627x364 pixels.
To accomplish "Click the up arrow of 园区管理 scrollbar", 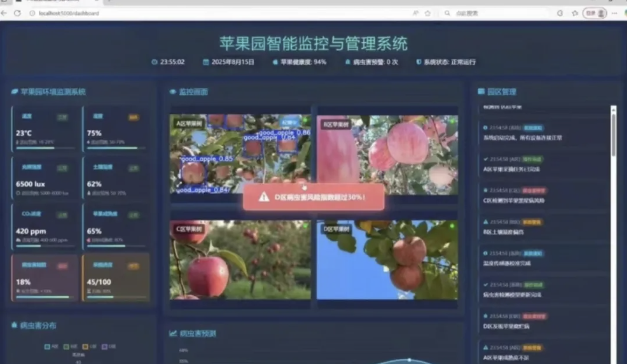I will [613, 110].
